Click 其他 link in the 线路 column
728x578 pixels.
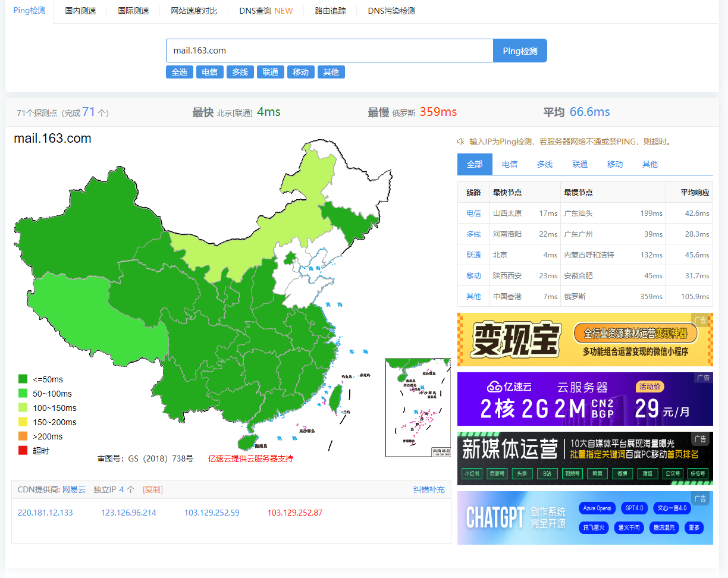473,296
